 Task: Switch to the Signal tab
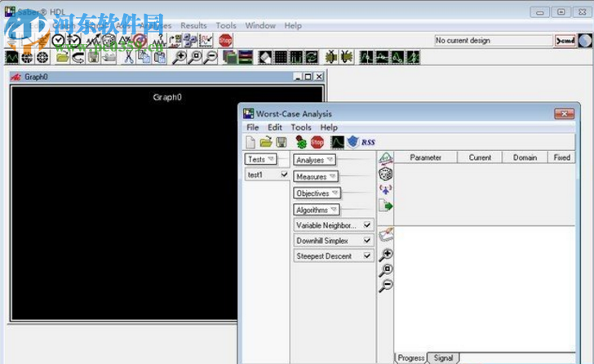pos(443,358)
